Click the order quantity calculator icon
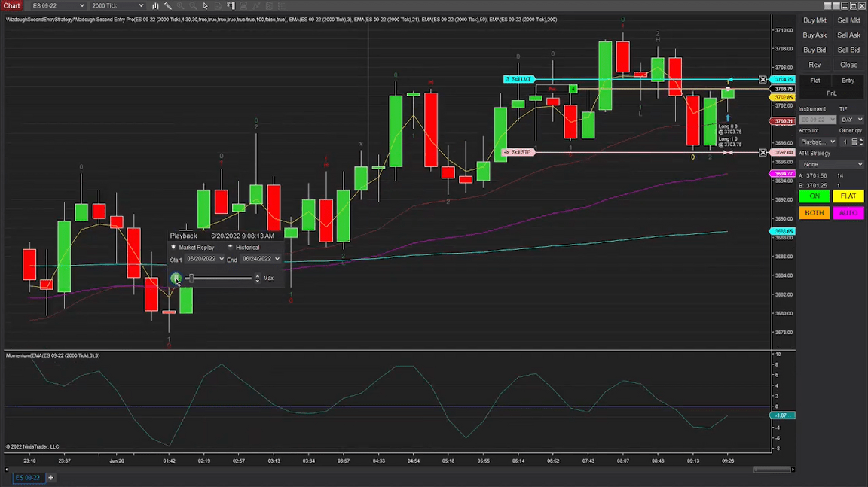 [x=854, y=142]
